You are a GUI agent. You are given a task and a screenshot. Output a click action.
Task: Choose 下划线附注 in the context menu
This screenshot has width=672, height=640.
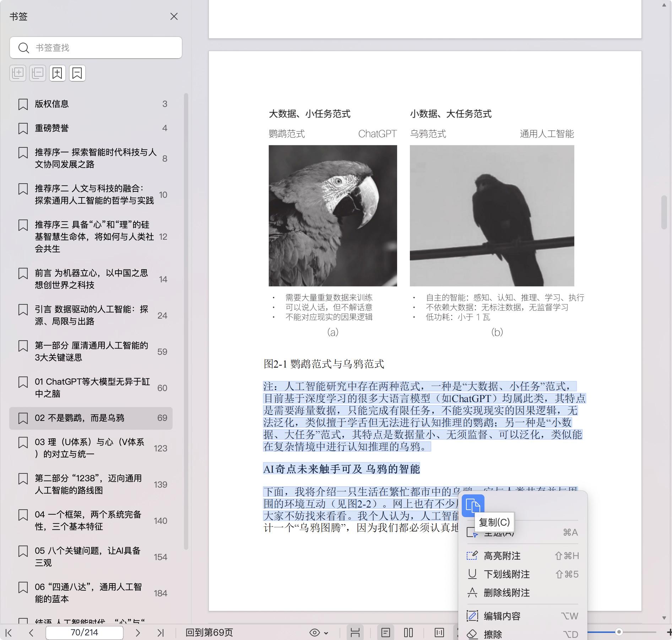506,574
